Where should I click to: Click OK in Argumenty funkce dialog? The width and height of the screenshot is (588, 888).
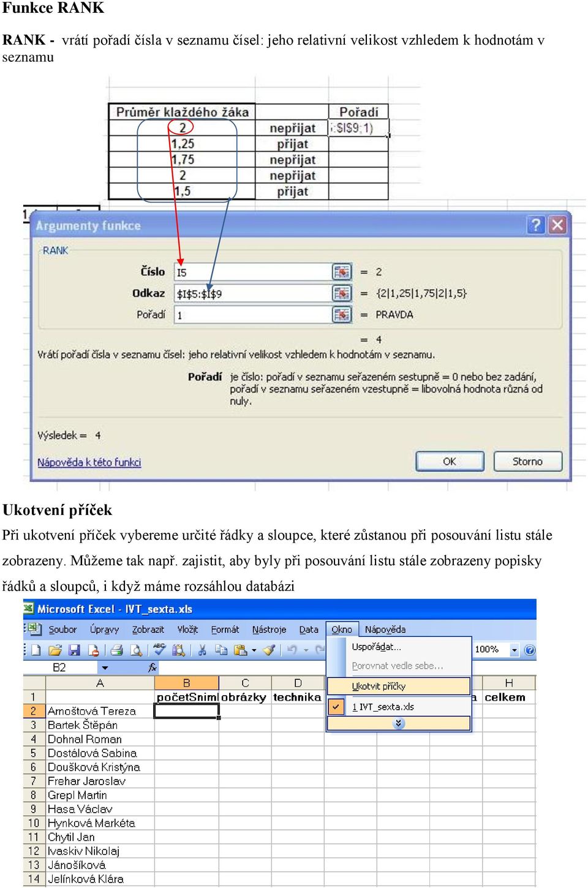450,461
